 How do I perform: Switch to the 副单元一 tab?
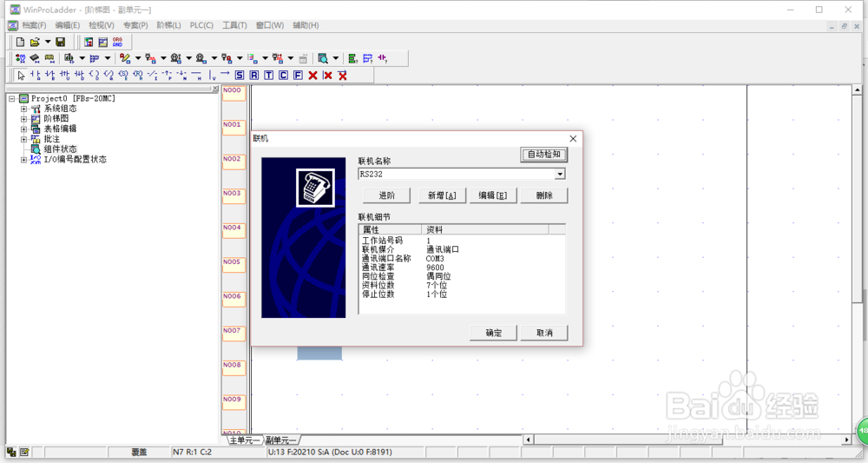[x=280, y=440]
